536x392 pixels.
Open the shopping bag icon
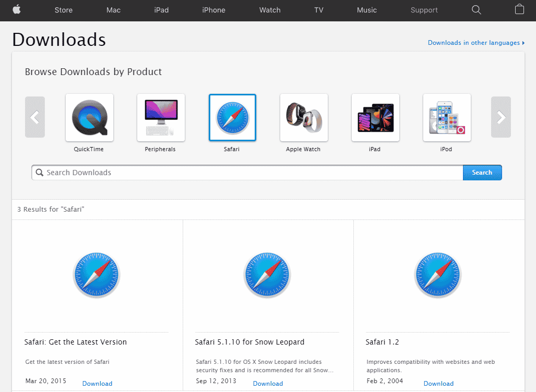tap(519, 9)
